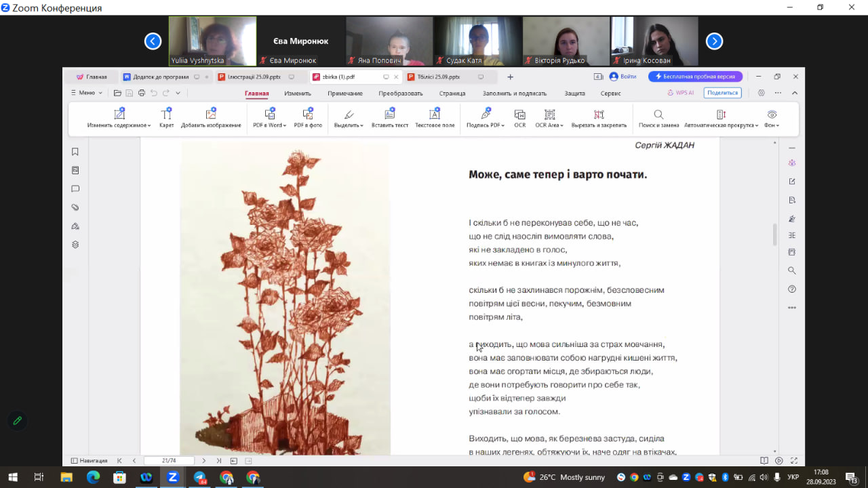The height and width of the screenshot is (488, 868).
Task: Open the Ілюстрації 25.09.pptx document tab
Action: [x=249, y=77]
